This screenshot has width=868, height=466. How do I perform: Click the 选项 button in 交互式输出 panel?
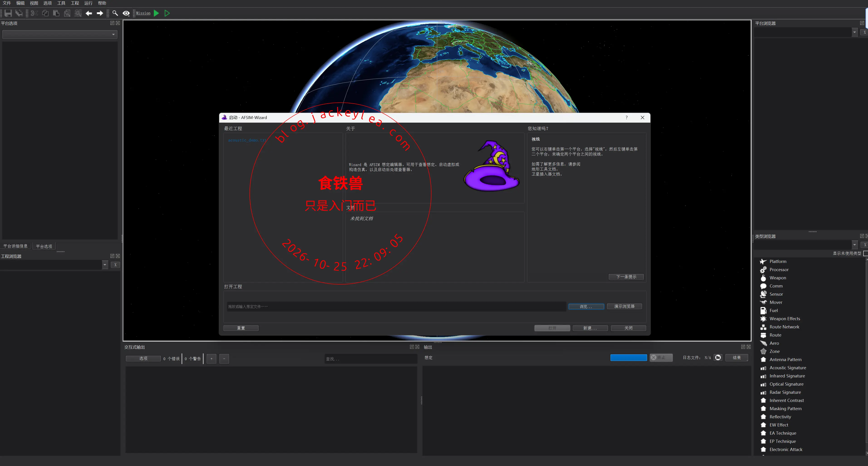(x=143, y=358)
